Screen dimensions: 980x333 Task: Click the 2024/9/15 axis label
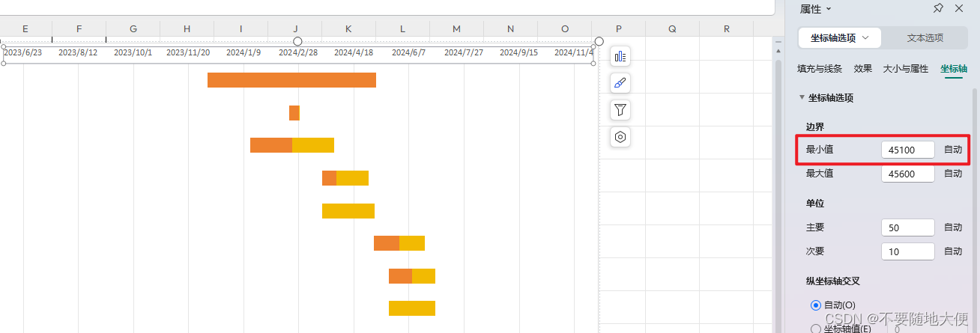point(519,53)
